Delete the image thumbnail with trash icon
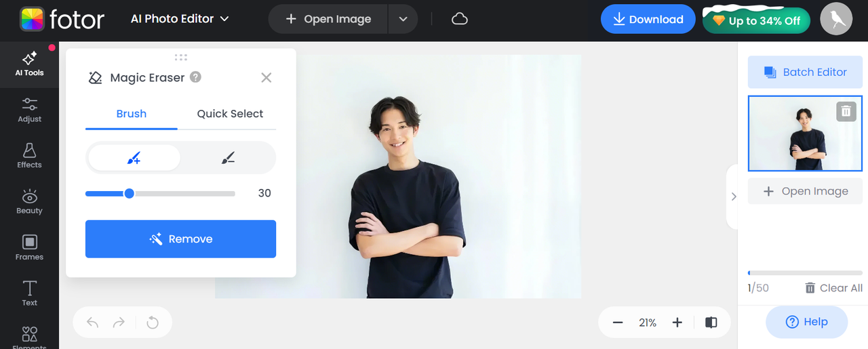 pyautogui.click(x=846, y=111)
